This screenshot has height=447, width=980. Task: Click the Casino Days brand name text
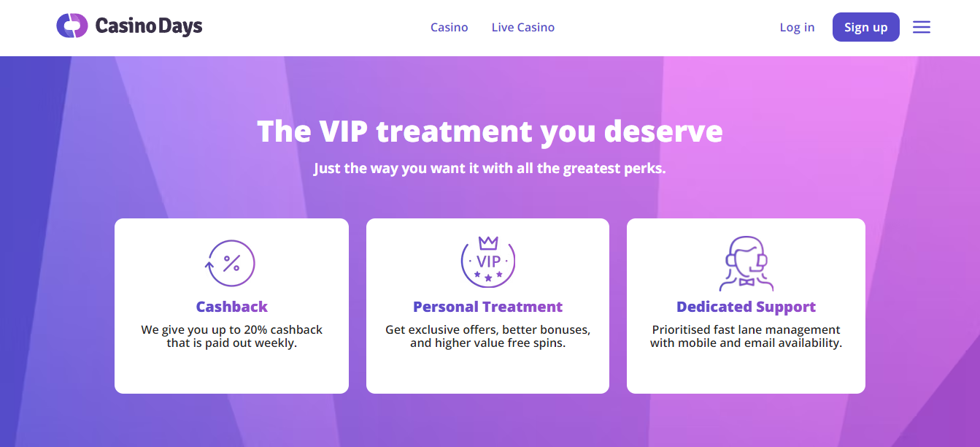click(x=149, y=27)
